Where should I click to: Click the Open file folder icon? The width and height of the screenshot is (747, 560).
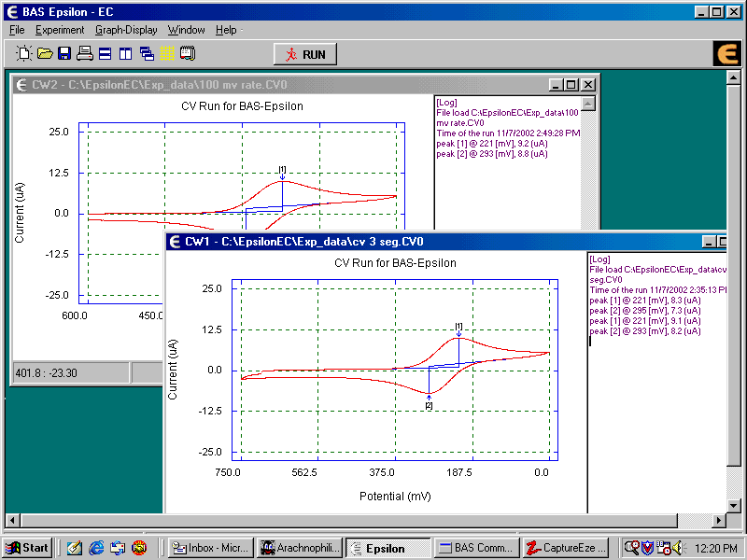click(x=44, y=54)
